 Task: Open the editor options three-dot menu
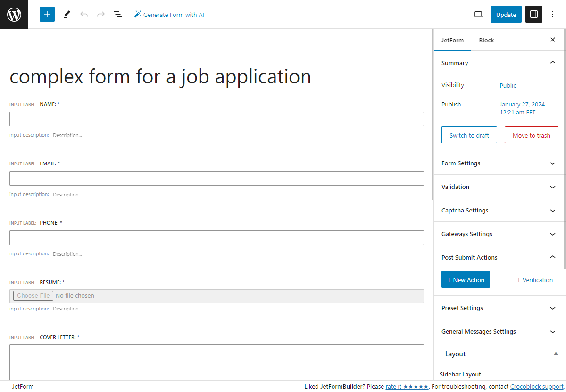[x=552, y=14]
